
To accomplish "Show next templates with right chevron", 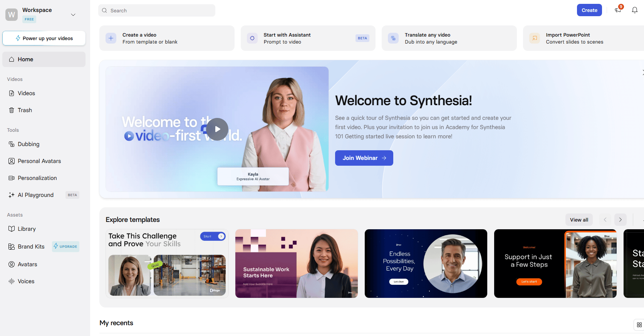I will (x=621, y=220).
